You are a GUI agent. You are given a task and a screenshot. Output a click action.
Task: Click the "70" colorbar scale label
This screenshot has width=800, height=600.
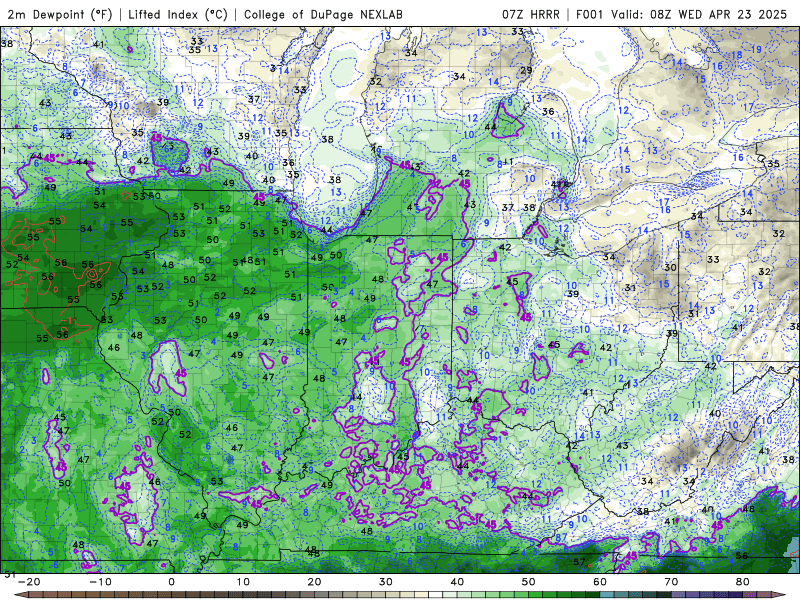point(671,582)
